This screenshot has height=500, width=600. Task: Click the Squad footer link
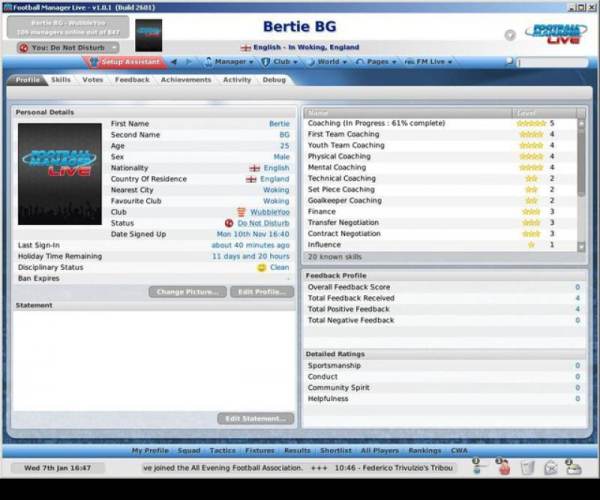189,451
